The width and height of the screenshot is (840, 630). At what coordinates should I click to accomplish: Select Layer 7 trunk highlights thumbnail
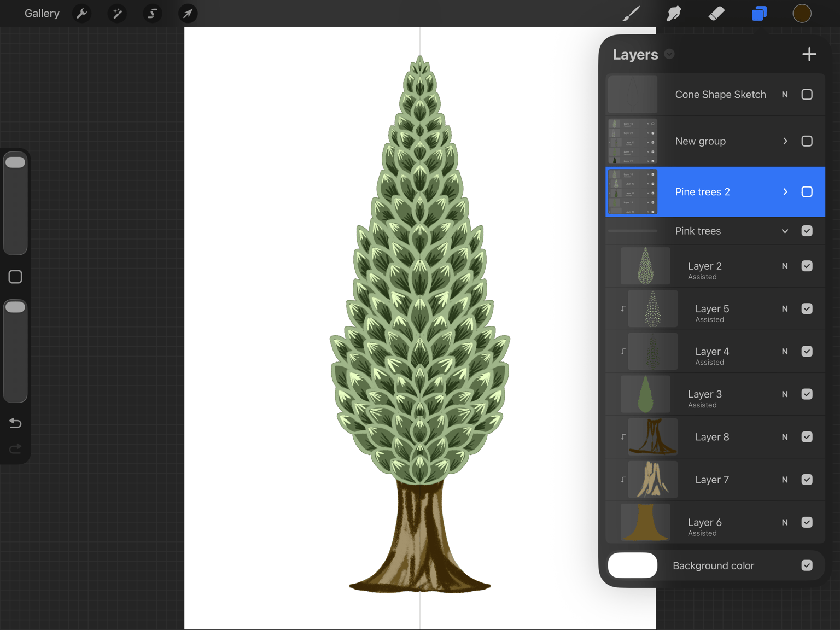point(653,479)
